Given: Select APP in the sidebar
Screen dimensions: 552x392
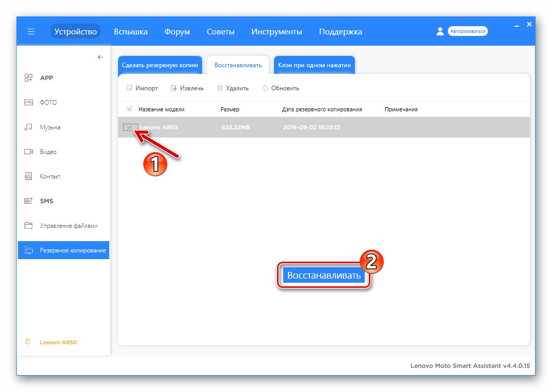Looking at the screenshot, I should click(47, 78).
